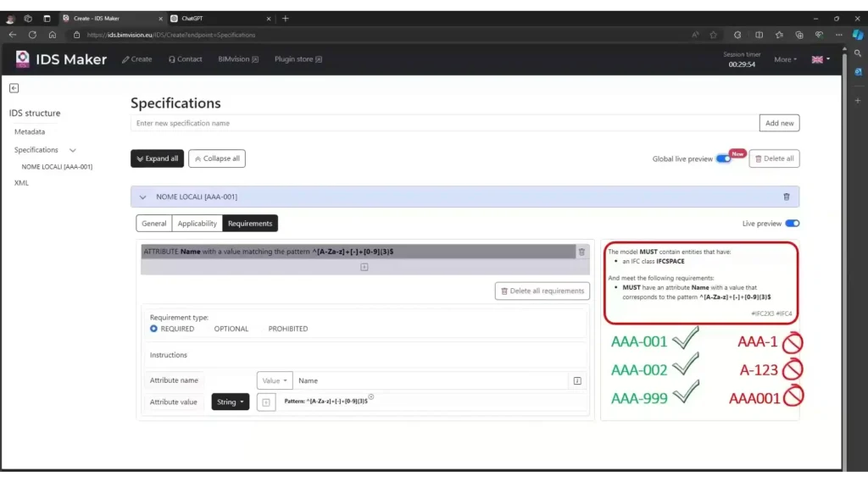Refresh the page in the browser toolbar
This screenshot has width=868, height=488.
[32, 35]
